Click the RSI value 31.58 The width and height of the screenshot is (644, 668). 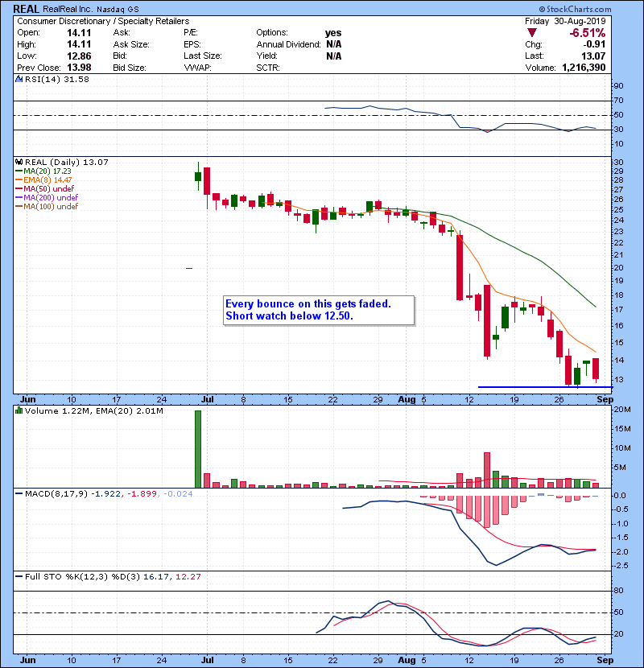[76, 79]
